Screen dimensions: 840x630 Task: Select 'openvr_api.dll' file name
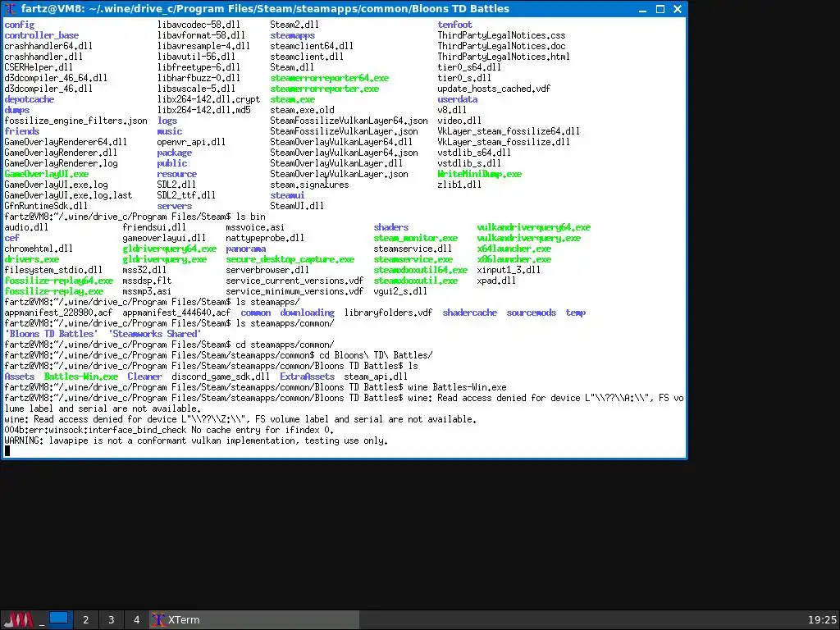191,143
